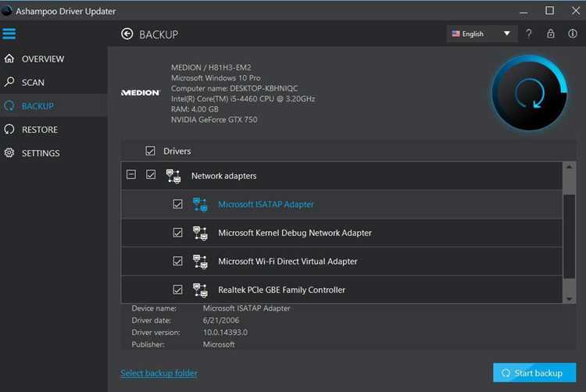The width and height of the screenshot is (586, 392).
Task: Click the Wi-Fi Direct Virtual Adapter icon
Action: tap(200, 262)
